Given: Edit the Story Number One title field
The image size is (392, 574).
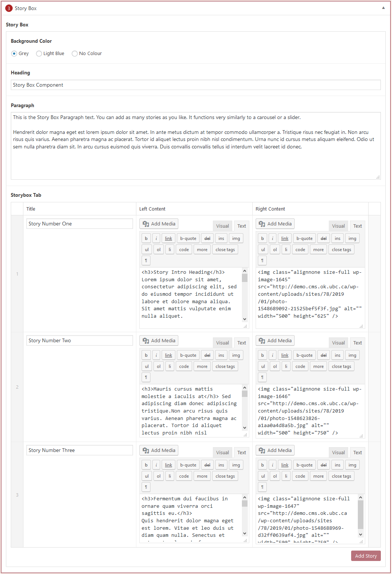Looking at the screenshot, I should point(80,224).
